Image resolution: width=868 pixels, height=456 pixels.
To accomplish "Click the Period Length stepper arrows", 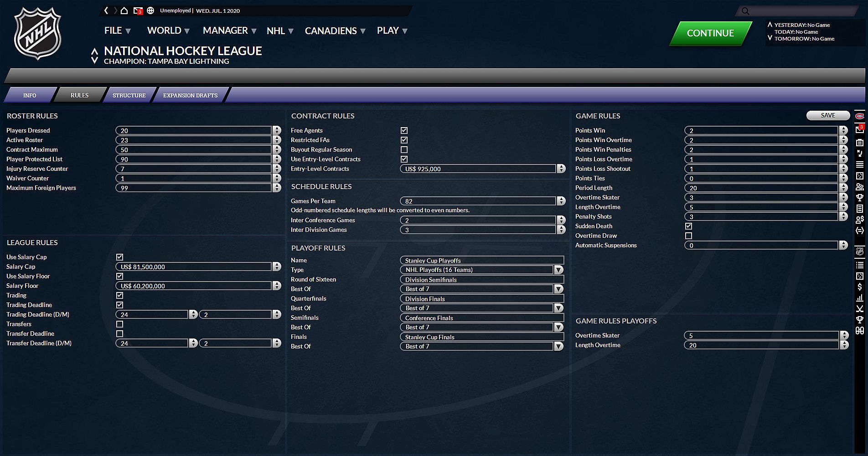I will click(x=844, y=188).
